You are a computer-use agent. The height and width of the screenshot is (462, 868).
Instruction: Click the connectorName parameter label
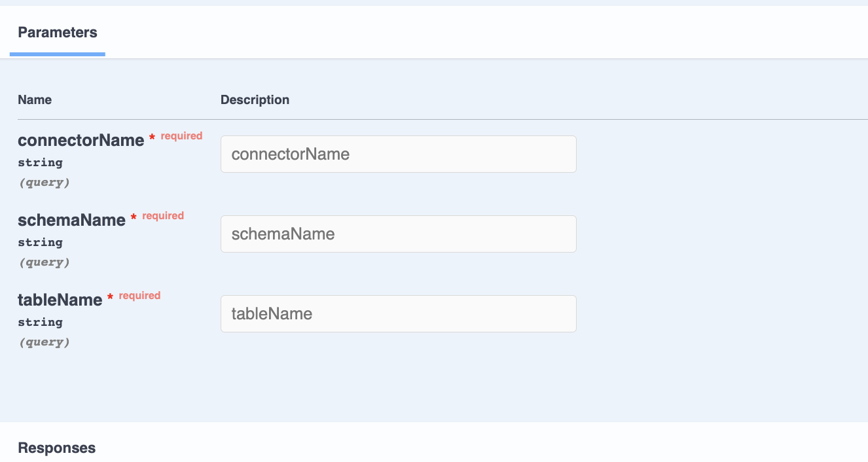click(x=81, y=140)
